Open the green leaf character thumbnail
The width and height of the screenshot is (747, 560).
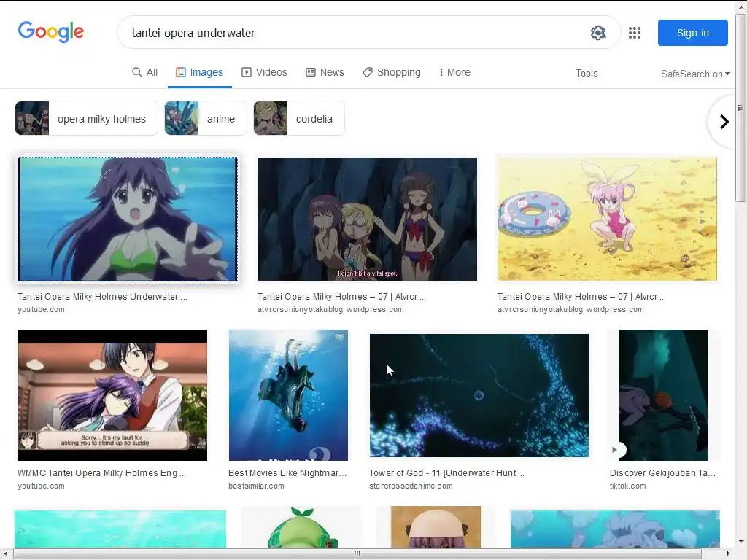(301, 526)
